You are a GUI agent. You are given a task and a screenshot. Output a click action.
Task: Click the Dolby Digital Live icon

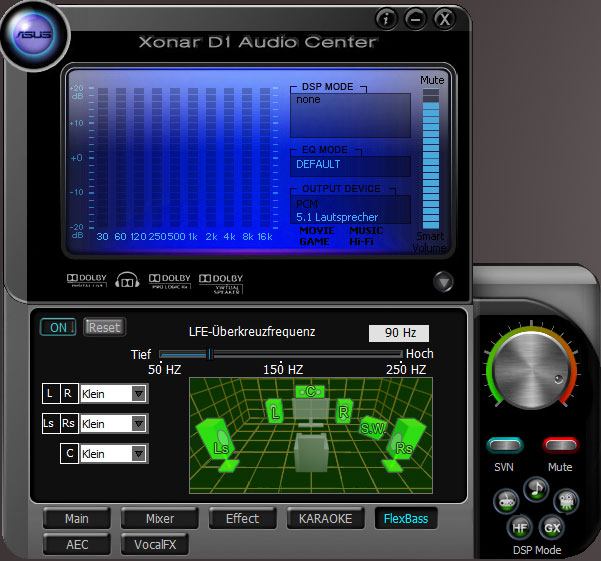pos(87,280)
